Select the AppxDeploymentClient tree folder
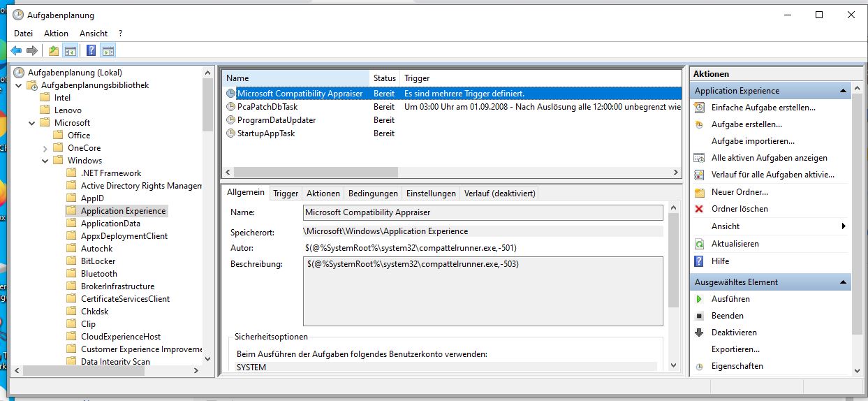This screenshot has height=401, width=868. click(124, 236)
